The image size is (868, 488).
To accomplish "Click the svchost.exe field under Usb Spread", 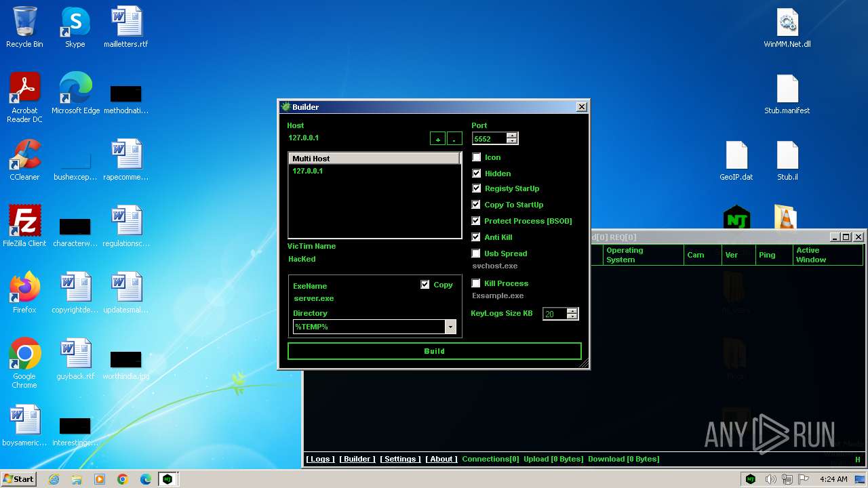I will coord(495,266).
